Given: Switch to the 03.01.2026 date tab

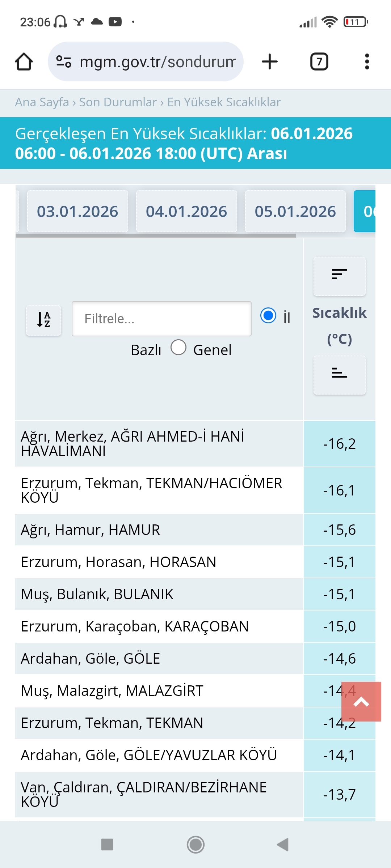Looking at the screenshot, I should tap(77, 211).
